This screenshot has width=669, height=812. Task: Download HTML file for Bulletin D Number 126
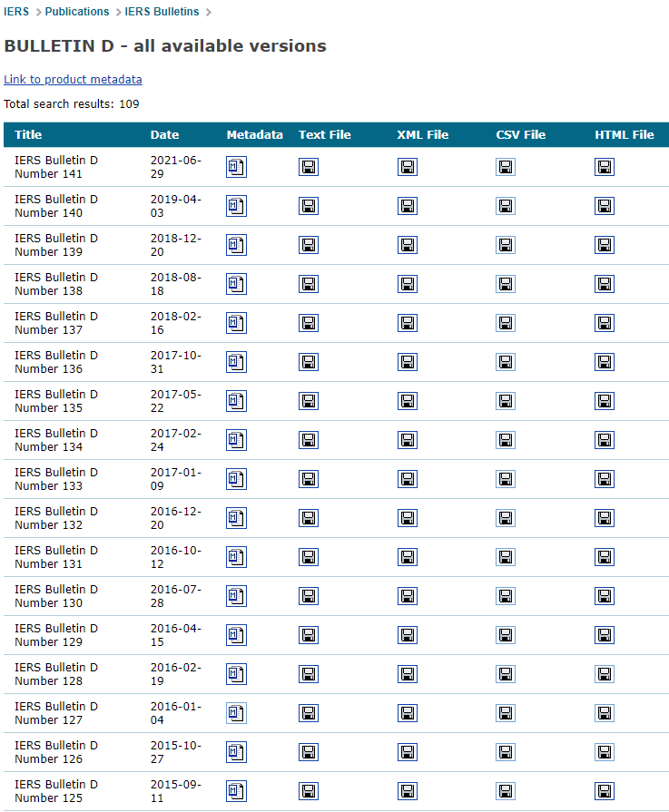[x=605, y=752]
